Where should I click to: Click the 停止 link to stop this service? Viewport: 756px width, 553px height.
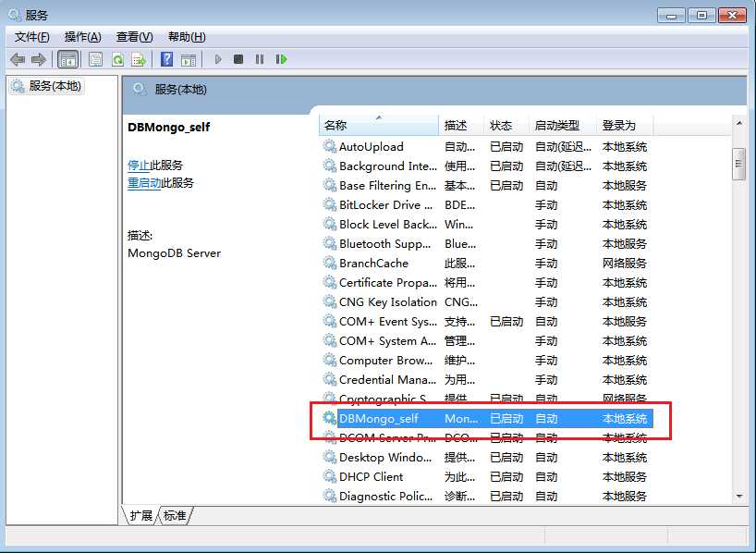coord(139,165)
